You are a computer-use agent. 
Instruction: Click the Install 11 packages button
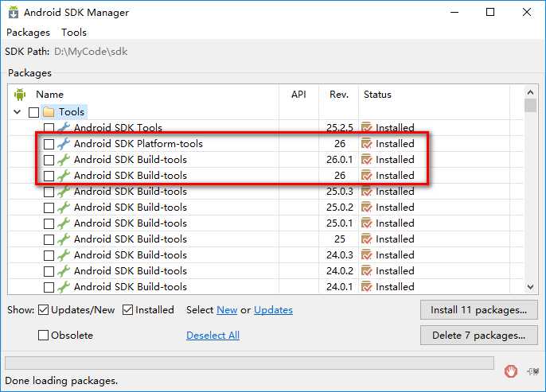(479, 309)
